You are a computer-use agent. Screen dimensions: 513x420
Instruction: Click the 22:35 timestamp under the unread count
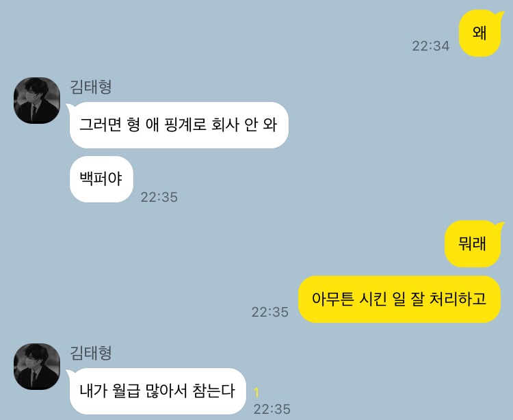tap(272, 409)
